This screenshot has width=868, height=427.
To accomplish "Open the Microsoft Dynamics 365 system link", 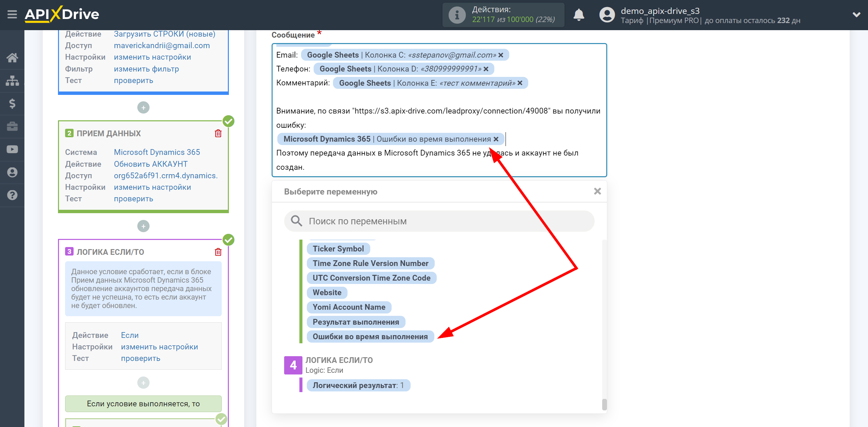I will [x=157, y=152].
